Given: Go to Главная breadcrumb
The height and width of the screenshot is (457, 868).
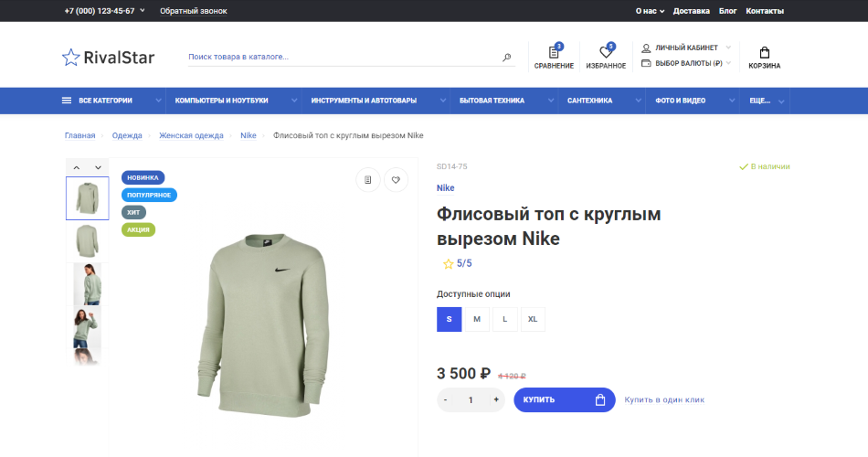Looking at the screenshot, I should click(x=79, y=135).
